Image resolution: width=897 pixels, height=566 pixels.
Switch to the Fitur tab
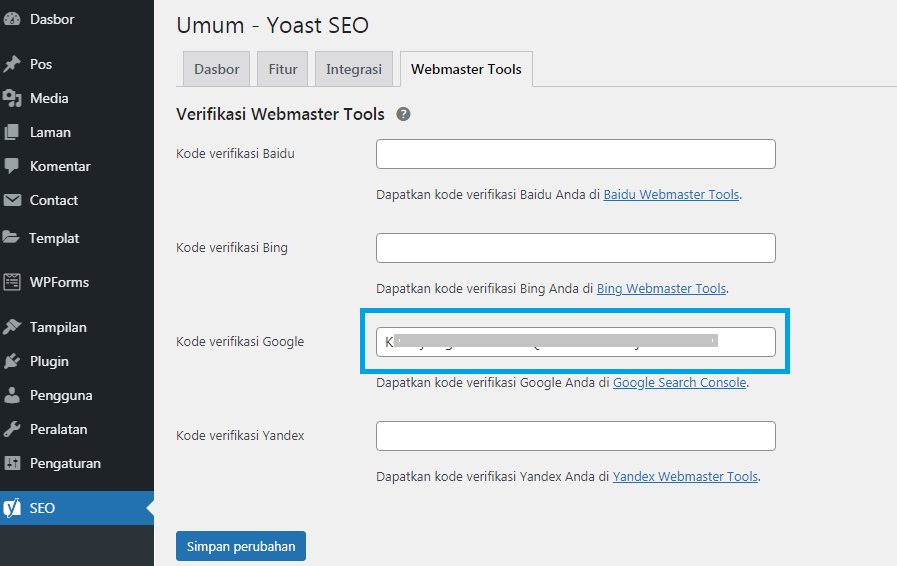point(283,69)
